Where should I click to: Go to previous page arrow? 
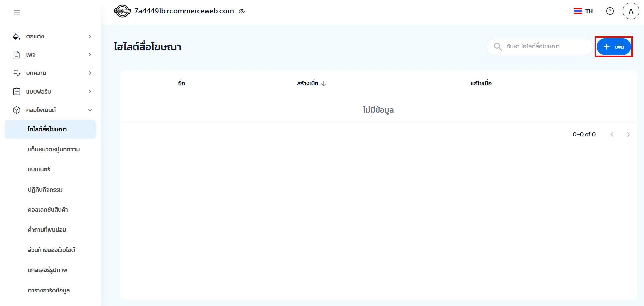[612, 135]
